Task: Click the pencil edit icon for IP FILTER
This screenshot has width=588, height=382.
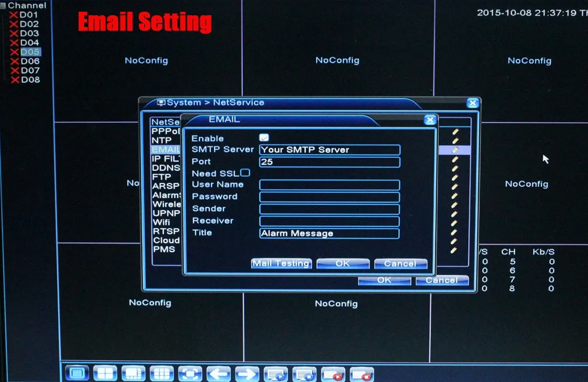Action: (x=455, y=159)
